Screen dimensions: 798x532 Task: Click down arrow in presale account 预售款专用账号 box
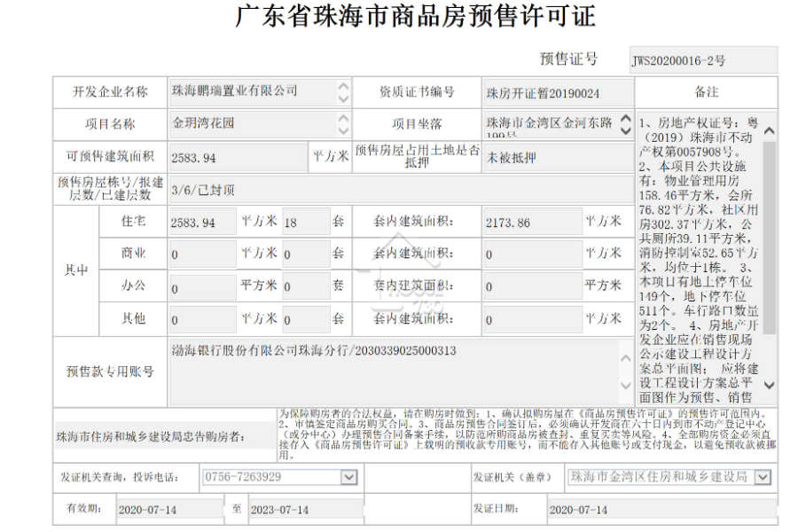[625, 386]
